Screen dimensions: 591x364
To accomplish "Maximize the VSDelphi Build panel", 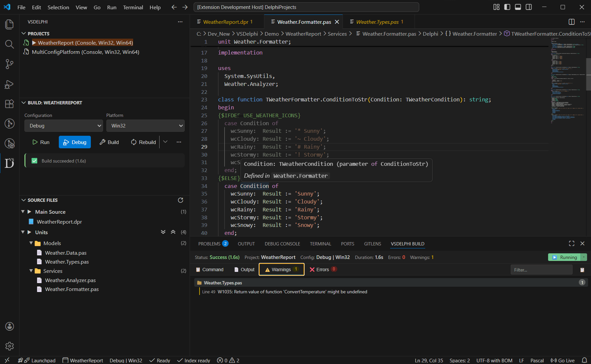I will coord(572,243).
